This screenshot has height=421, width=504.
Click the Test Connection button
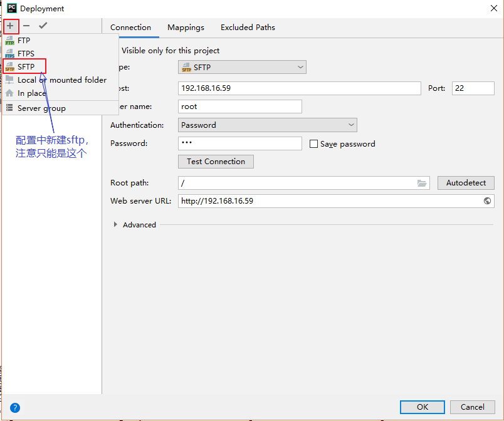click(x=216, y=162)
